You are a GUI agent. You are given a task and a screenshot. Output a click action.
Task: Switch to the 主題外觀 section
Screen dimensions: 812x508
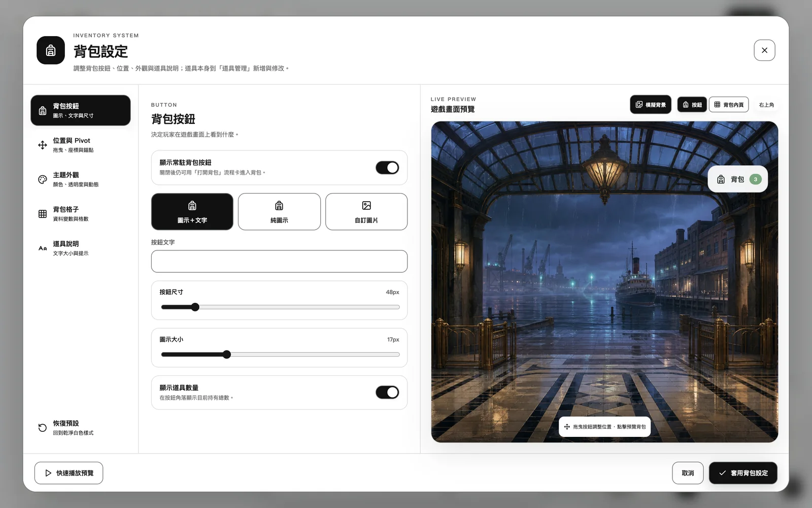tap(80, 179)
